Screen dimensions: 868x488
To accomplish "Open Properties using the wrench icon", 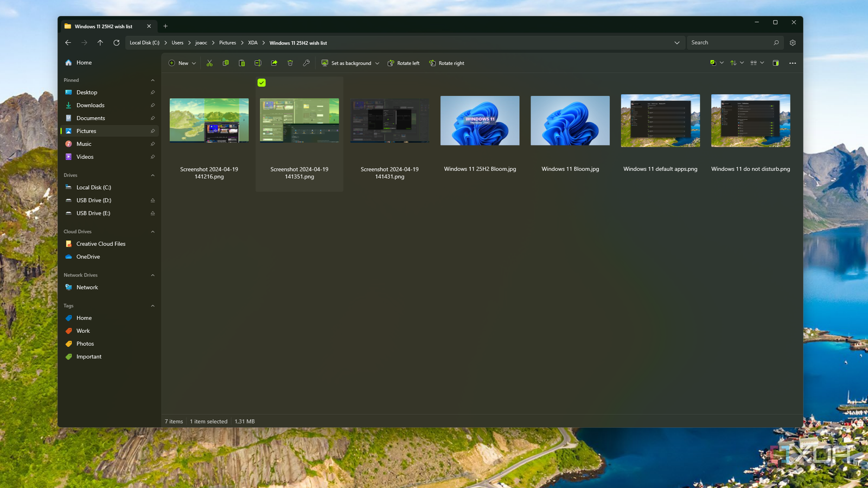I will point(307,63).
